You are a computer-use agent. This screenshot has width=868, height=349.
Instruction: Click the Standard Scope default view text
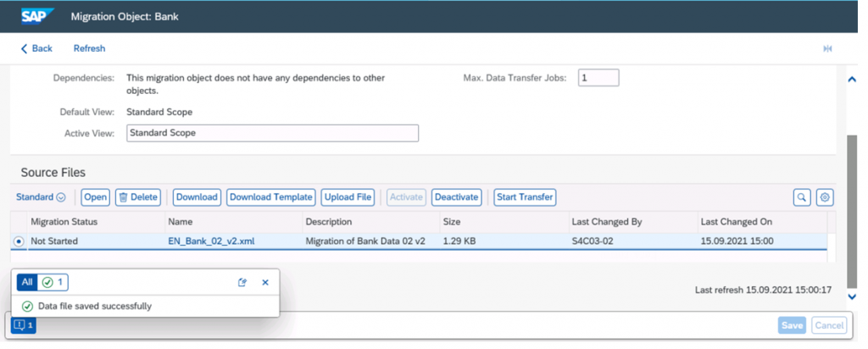(x=159, y=112)
